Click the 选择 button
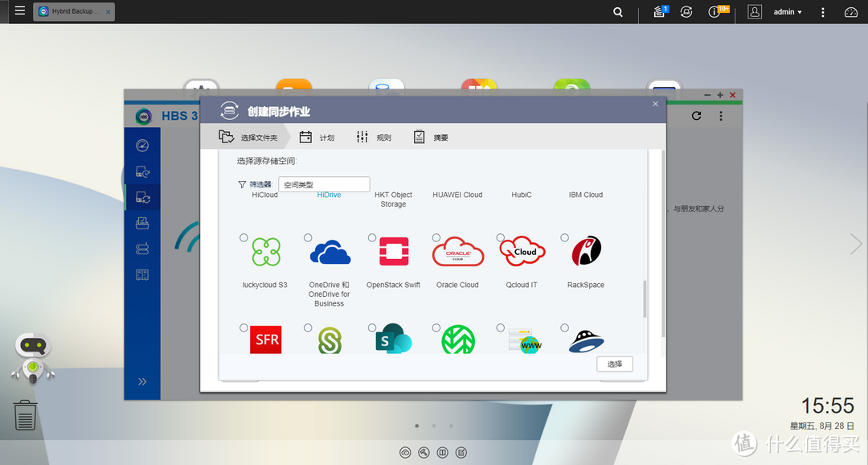This screenshot has width=868, height=465. [x=615, y=364]
